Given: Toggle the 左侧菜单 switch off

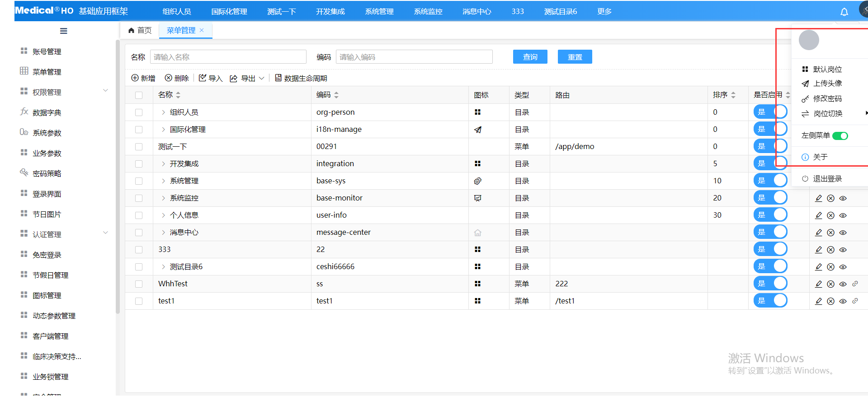Looking at the screenshot, I should [840, 136].
